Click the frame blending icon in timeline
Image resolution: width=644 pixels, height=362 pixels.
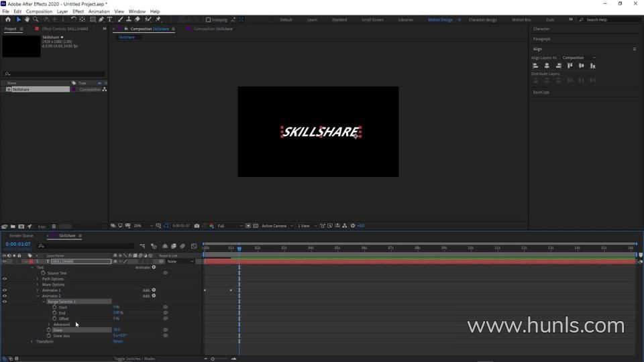(x=174, y=246)
